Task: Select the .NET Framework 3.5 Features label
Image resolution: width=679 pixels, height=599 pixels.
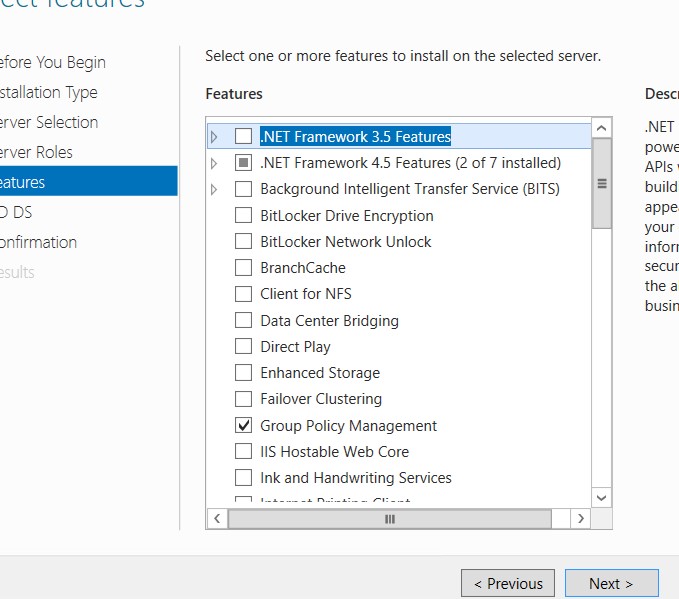Action: click(356, 136)
